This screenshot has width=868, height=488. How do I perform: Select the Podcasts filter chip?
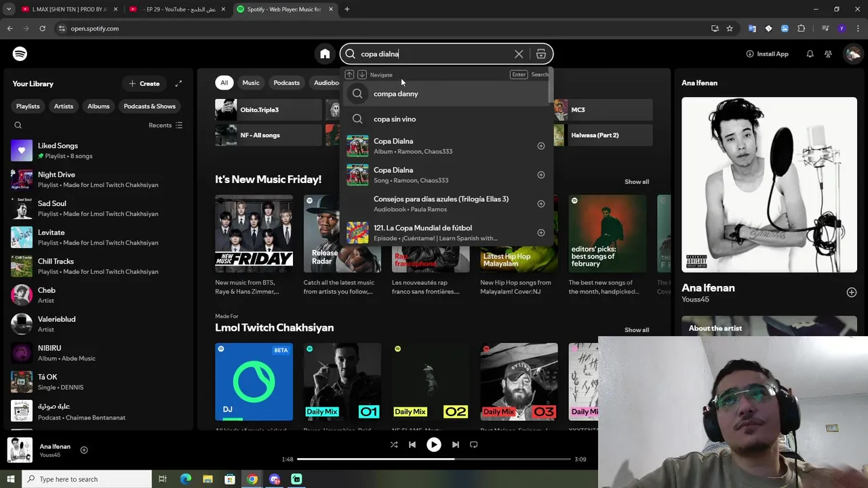click(286, 83)
